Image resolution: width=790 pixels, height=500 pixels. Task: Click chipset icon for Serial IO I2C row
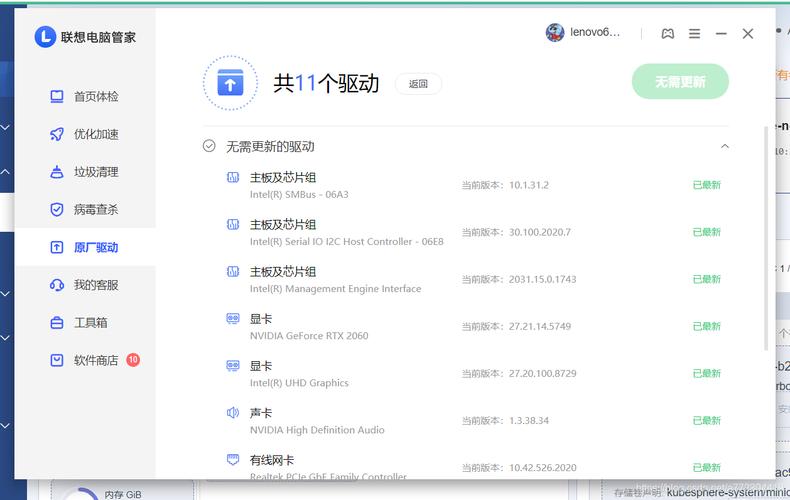233,224
